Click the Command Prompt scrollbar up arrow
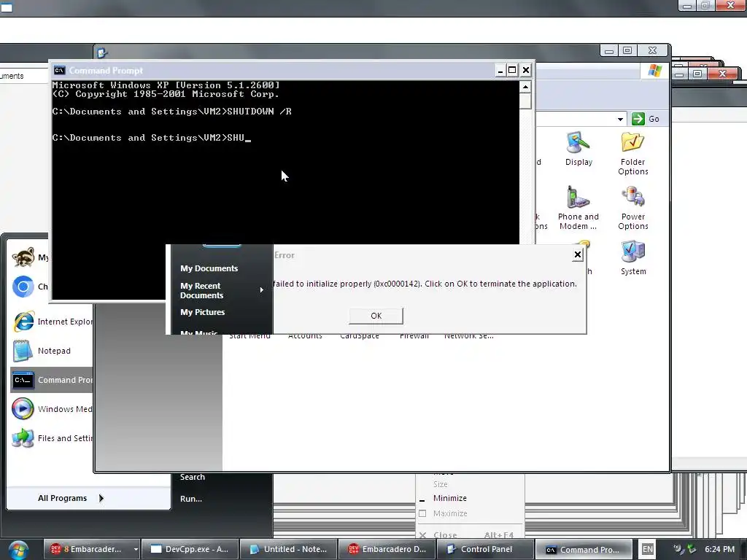 (525, 87)
